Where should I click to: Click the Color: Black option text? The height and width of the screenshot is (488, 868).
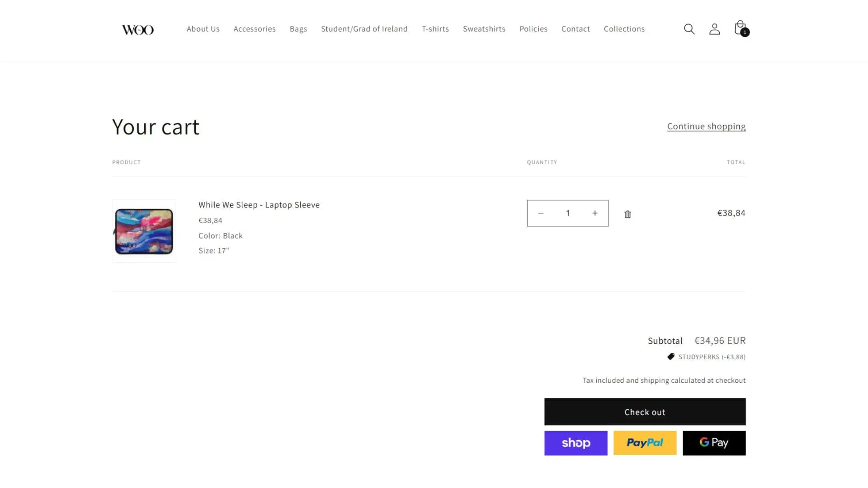point(221,236)
